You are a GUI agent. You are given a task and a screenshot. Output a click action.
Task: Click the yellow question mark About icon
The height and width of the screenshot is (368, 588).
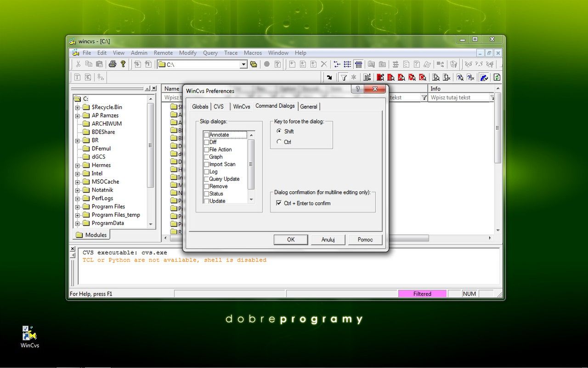[123, 64]
